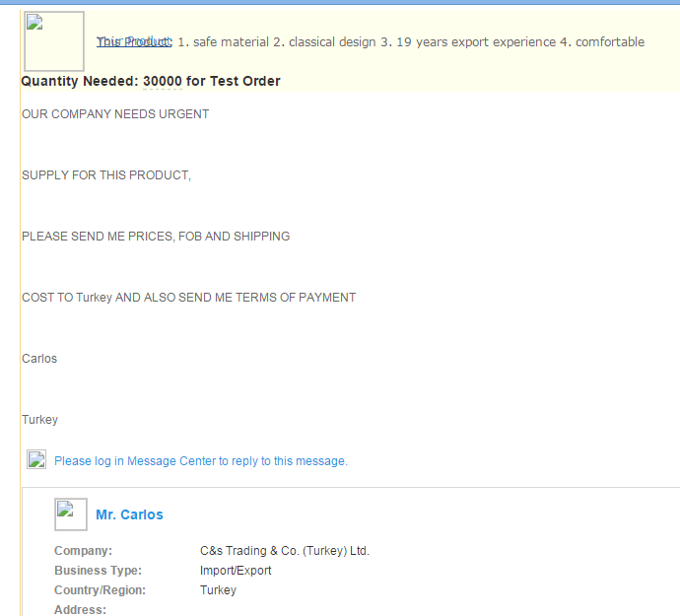The image size is (680, 616).
Task: Click the 'Turkey' line in the message body
Action: (39, 420)
